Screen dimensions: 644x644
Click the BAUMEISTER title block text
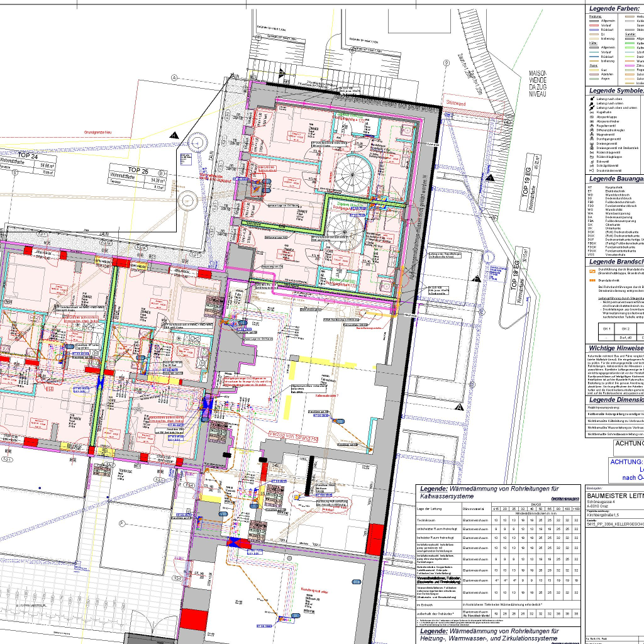pos(614,496)
